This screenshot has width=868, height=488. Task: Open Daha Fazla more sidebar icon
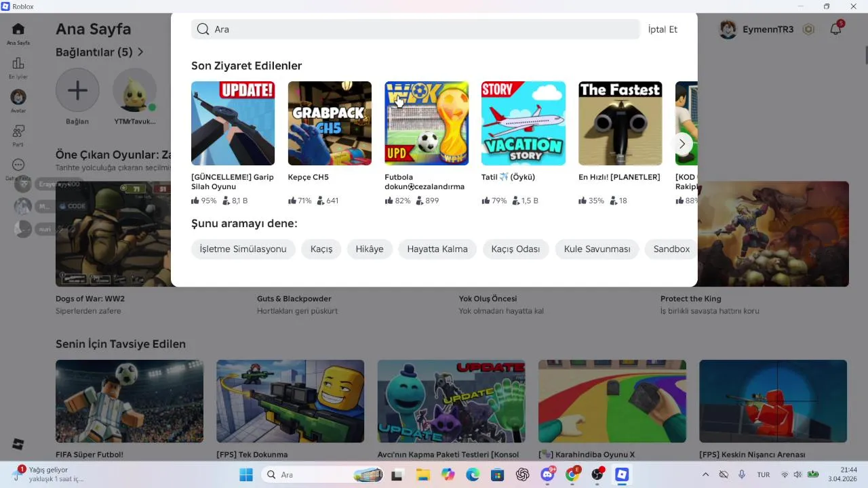18,165
